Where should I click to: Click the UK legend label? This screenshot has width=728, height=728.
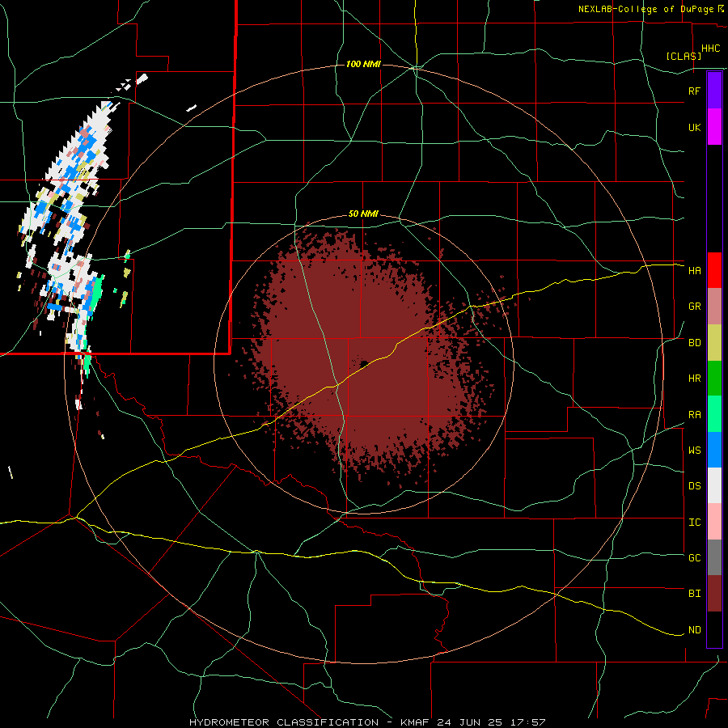[694, 127]
